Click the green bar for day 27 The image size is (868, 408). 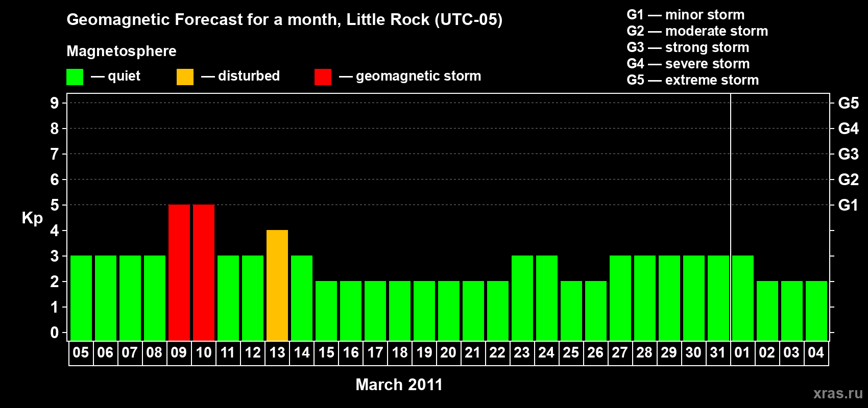(x=620, y=298)
